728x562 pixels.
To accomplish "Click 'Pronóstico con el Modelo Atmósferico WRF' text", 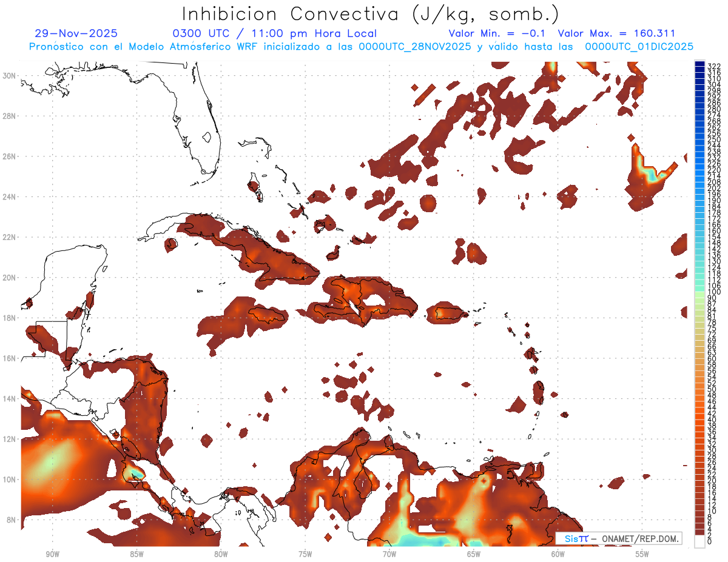I will 144,47.
